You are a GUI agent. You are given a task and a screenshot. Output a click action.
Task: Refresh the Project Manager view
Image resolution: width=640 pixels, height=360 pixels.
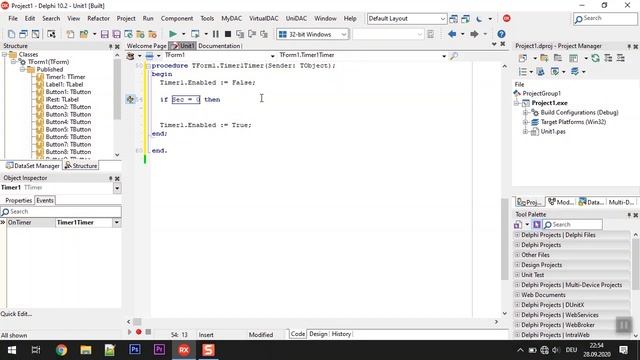tap(596, 58)
